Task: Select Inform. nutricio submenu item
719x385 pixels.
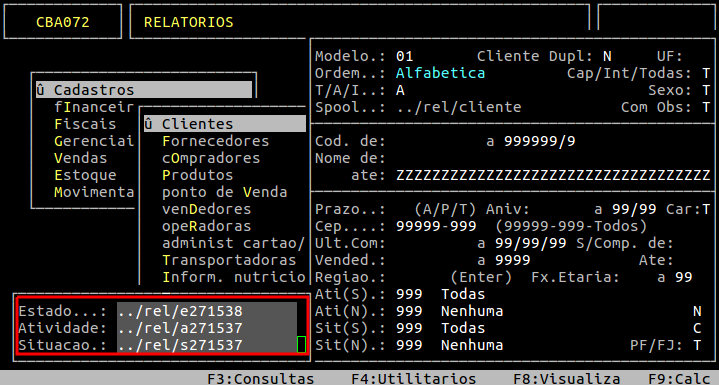Action: click(233, 277)
